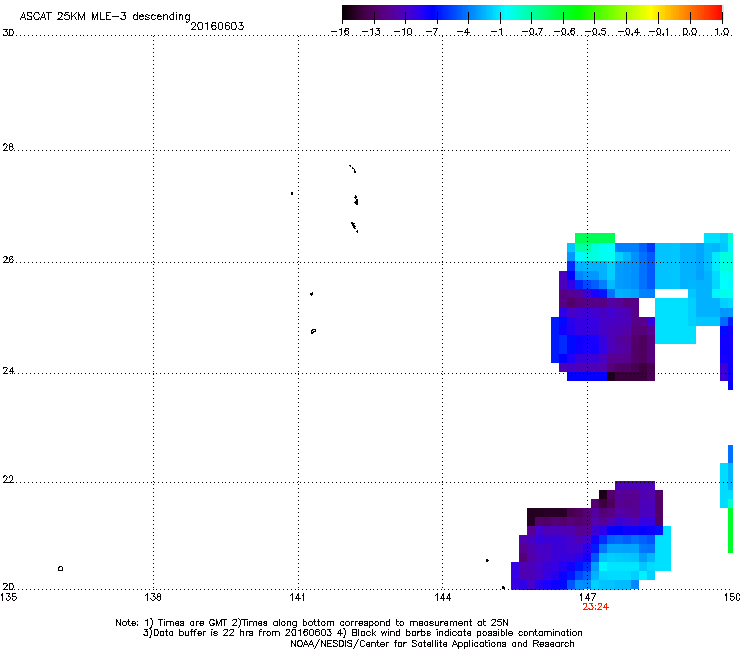Click the red time stamp '23:24'
Image resolution: width=740 pixels, height=650 pixels.
[595, 607]
